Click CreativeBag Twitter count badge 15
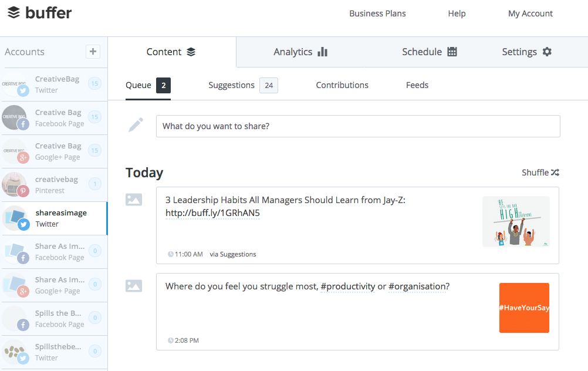 (x=95, y=84)
